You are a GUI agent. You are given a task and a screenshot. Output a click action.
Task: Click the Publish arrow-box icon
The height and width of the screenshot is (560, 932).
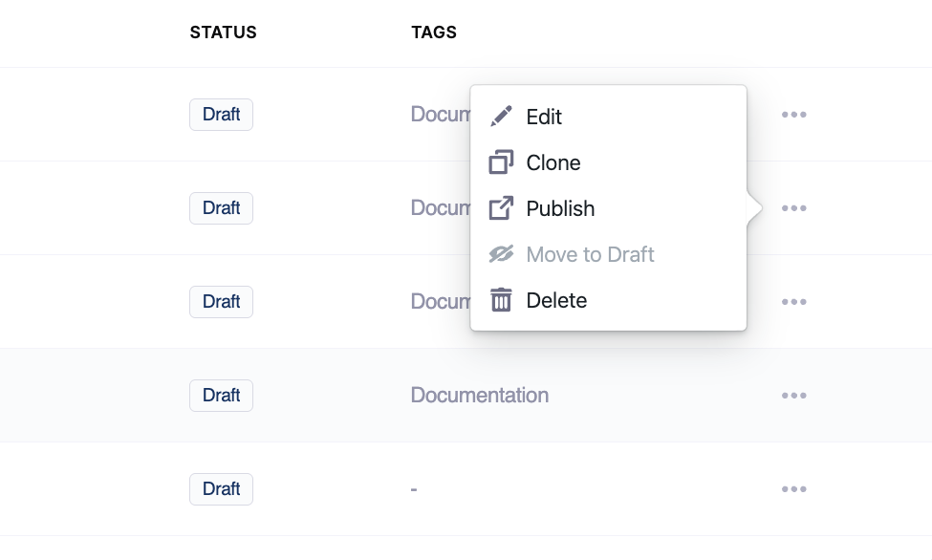pyautogui.click(x=501, y=208)
